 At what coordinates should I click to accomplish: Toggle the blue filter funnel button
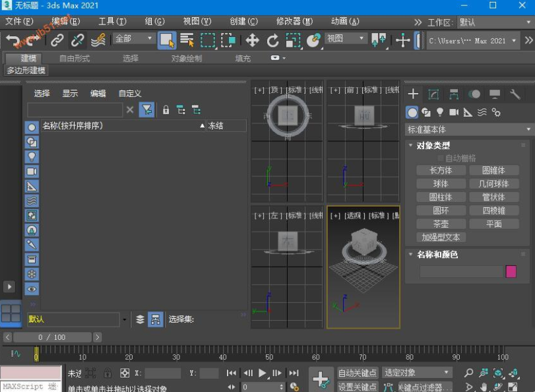[x=146, y=110]
